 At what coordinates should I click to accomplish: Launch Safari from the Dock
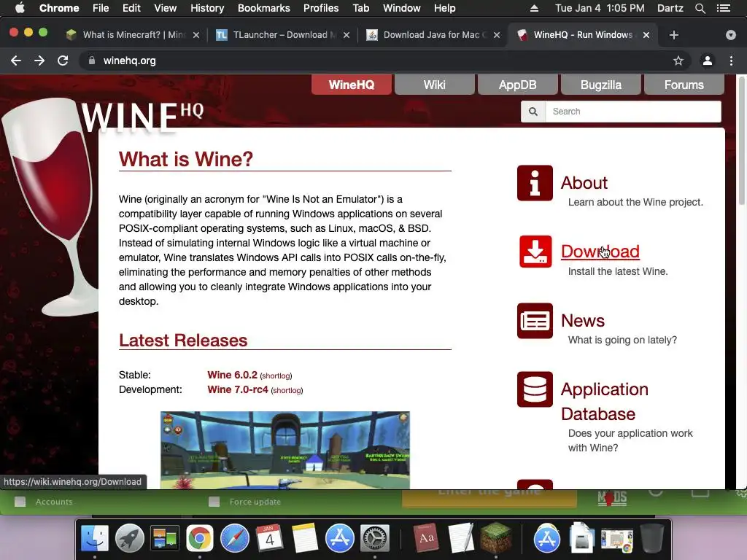coord(234,539)
